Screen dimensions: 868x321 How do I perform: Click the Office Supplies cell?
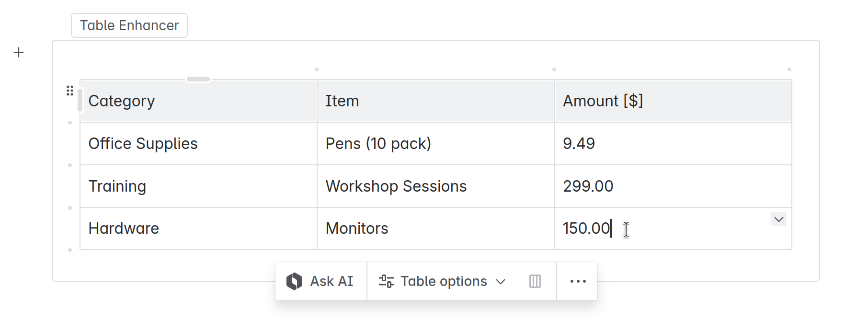198,144
